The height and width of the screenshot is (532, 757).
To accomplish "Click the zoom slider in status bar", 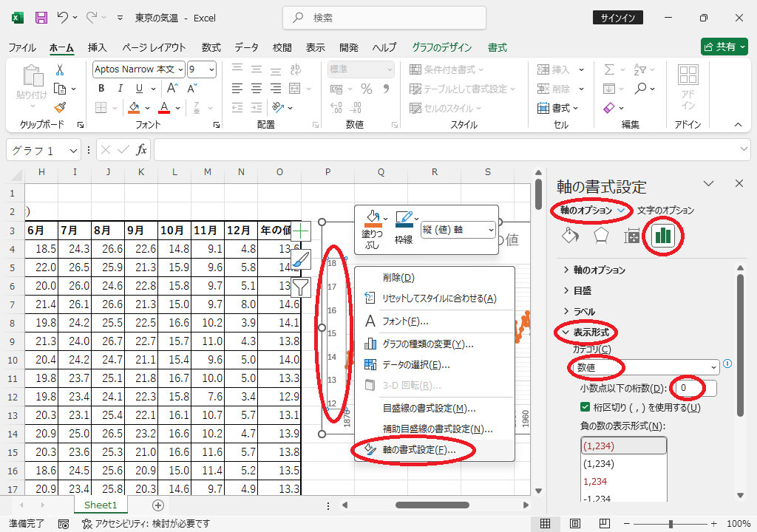I will coord(671,523).
